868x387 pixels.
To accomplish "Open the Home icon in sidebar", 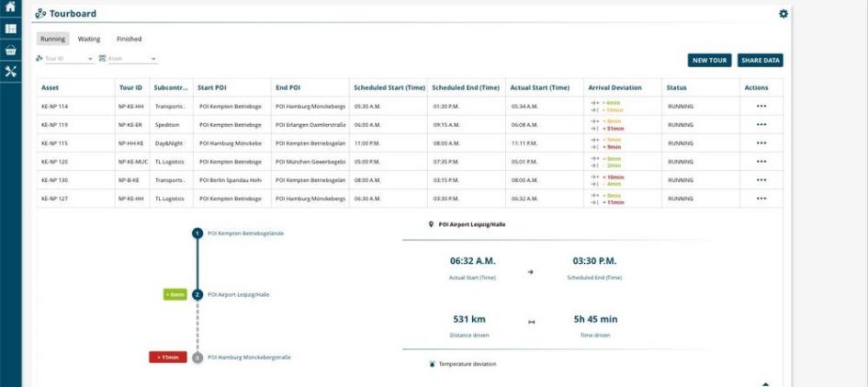I will coord(10,7).
